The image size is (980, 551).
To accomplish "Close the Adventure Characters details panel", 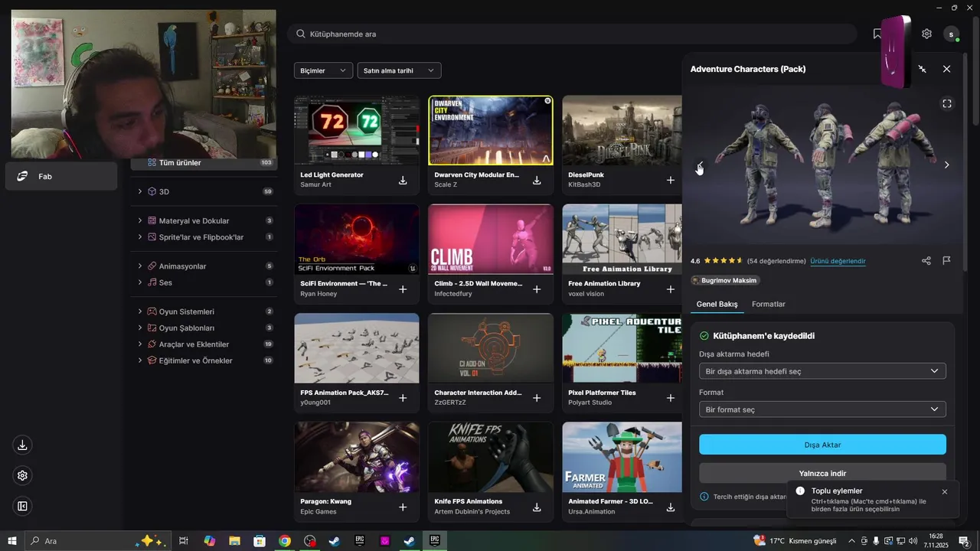I will [x=947, y=69].
